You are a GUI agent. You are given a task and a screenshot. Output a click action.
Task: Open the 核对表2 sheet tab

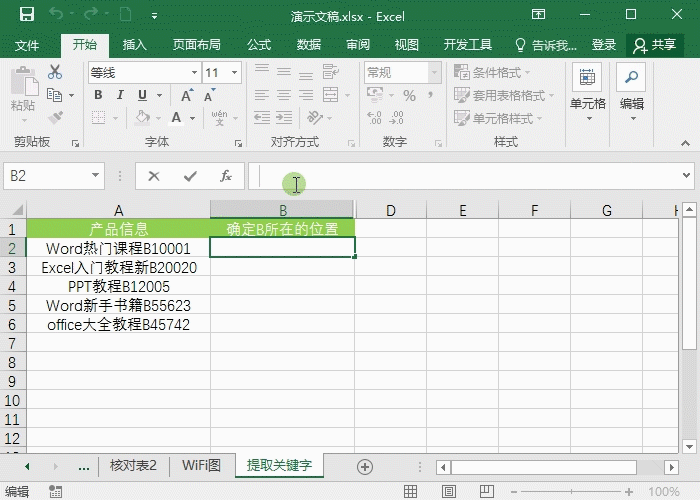133,466
